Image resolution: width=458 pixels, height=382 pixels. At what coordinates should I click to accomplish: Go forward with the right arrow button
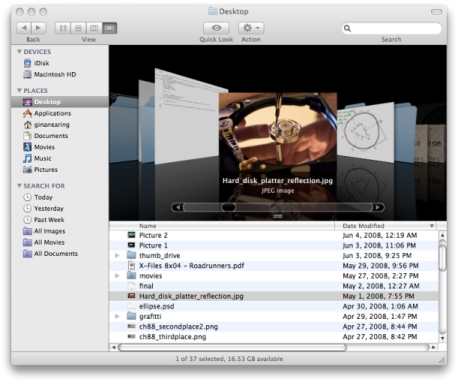coord(39,28)
